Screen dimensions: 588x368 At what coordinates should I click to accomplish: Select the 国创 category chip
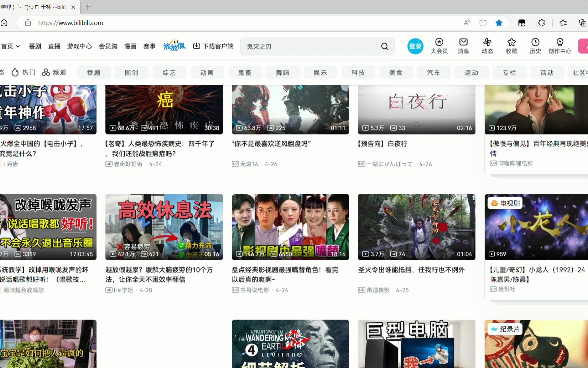131,72
